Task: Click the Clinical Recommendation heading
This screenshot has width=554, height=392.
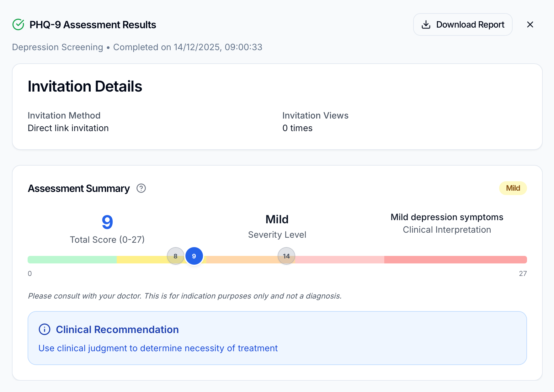Action: point(117,330)
